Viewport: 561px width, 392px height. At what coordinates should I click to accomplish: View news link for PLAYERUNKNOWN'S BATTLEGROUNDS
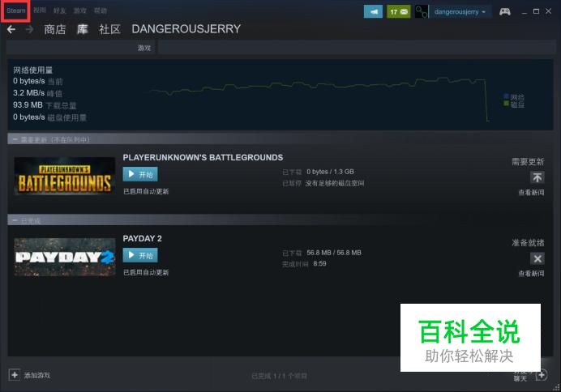531,193
